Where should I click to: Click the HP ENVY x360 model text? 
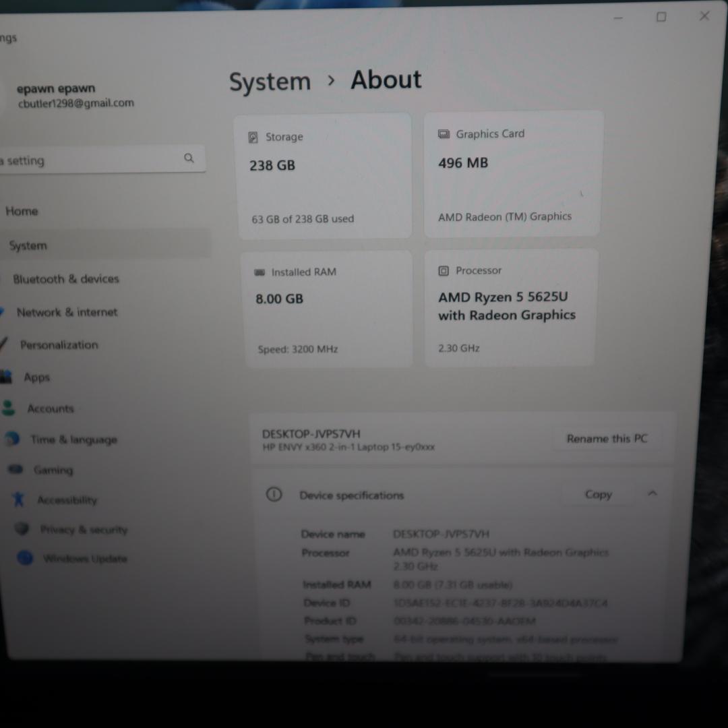(348, 447)
